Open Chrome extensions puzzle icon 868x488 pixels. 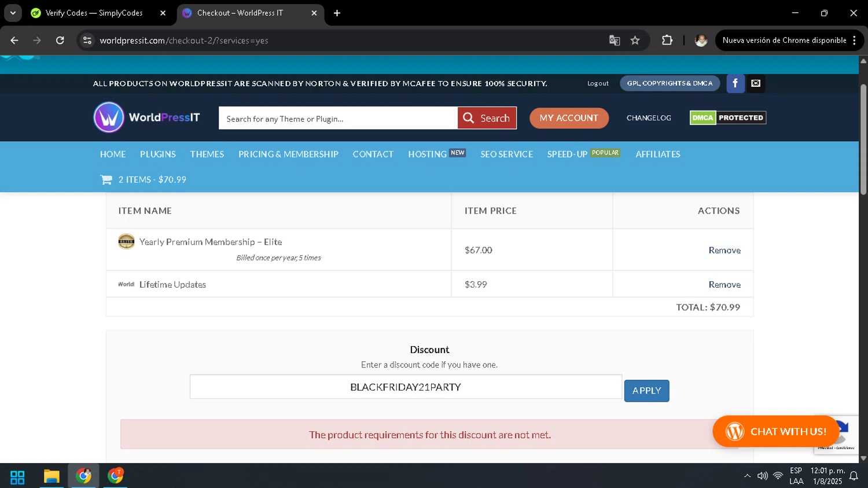click(x=667, y=41)
